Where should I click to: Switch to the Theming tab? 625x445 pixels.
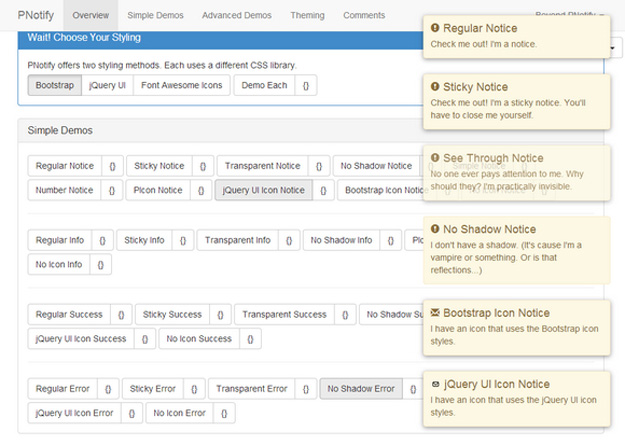(307, 16)
